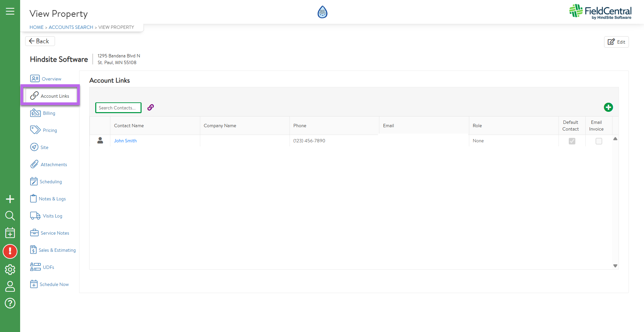Screen dimensions: 644x332
Task: Toggle Default Contact checkbox for John Smith
Action: pyautogui.click(x=572, y=141)
